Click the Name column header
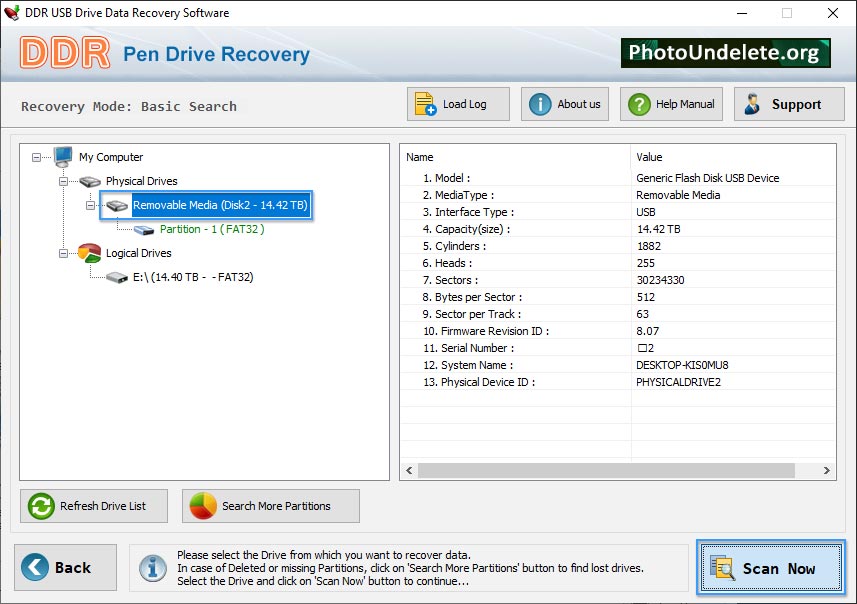Viewport: 857px width, 604px height. pyautogui.click(x=515, y=157)
